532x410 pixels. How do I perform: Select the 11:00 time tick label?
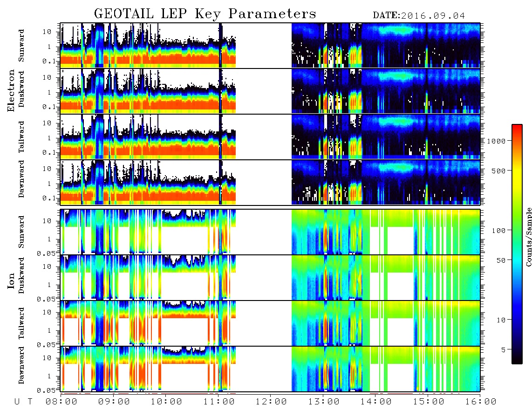219,402
